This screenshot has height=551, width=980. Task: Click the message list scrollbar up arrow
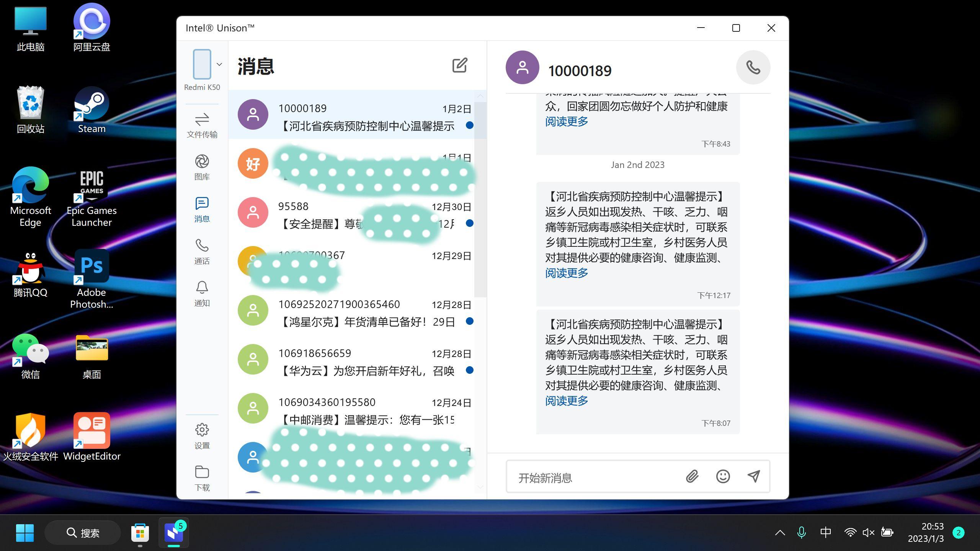480,96
